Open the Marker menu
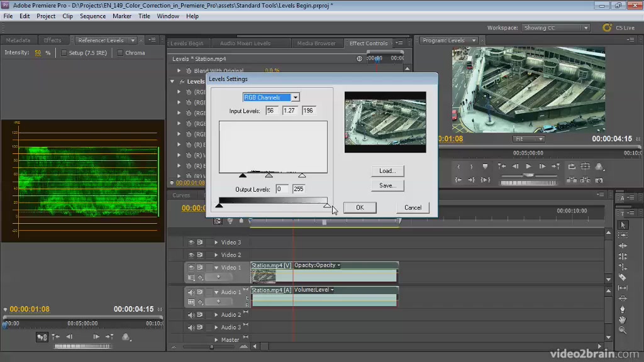The height and width of the screenshot is (362, 644). [x=122, y=16]
